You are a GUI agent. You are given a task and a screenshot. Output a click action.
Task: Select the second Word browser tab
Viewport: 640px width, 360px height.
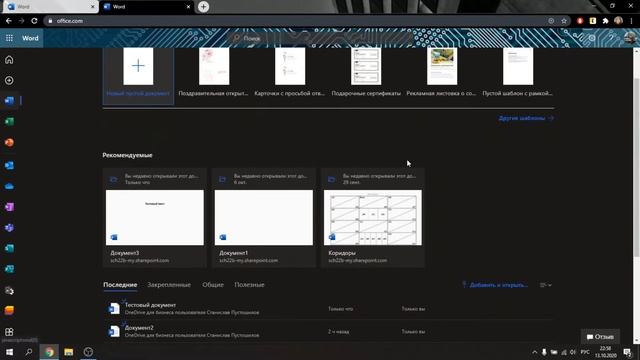147,7
